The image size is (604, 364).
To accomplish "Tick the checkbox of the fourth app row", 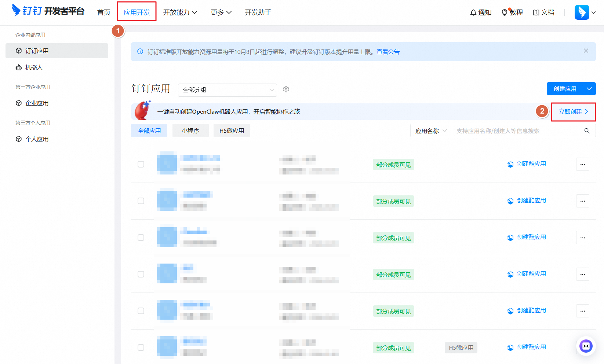I will pyautogui.click(x=141, y=274).
